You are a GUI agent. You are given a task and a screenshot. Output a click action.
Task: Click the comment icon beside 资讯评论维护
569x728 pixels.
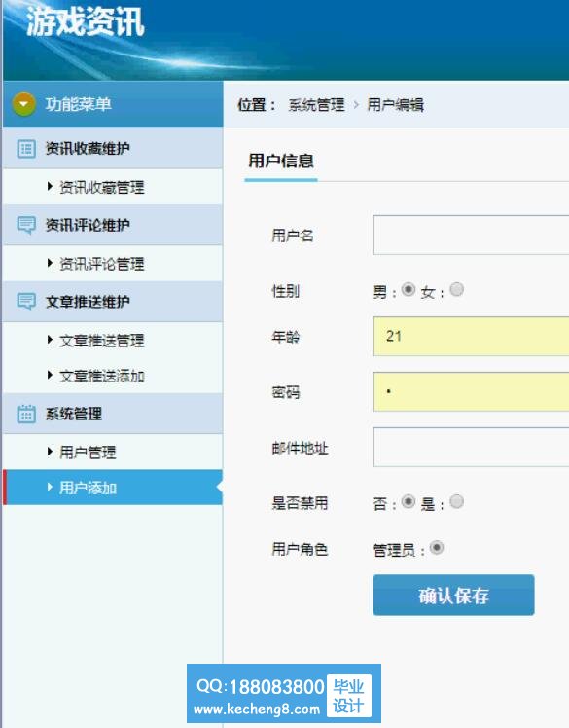pos(26,225)
